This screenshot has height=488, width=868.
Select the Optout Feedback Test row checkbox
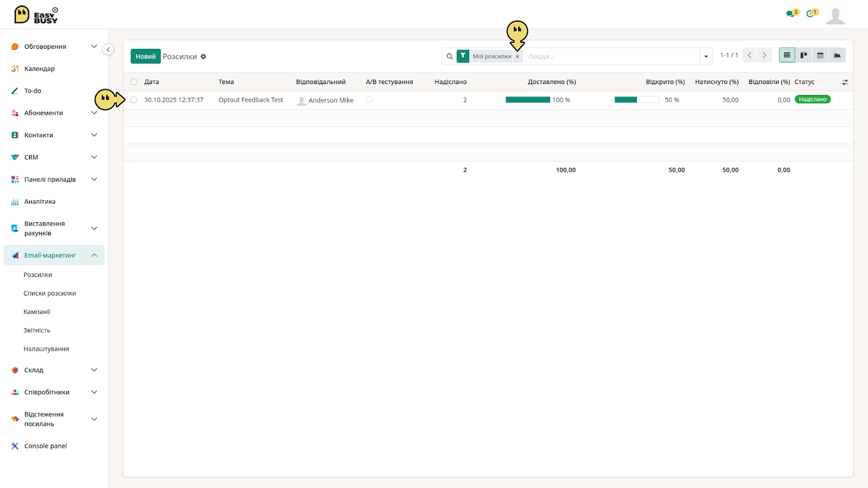(x=134, y=100)
